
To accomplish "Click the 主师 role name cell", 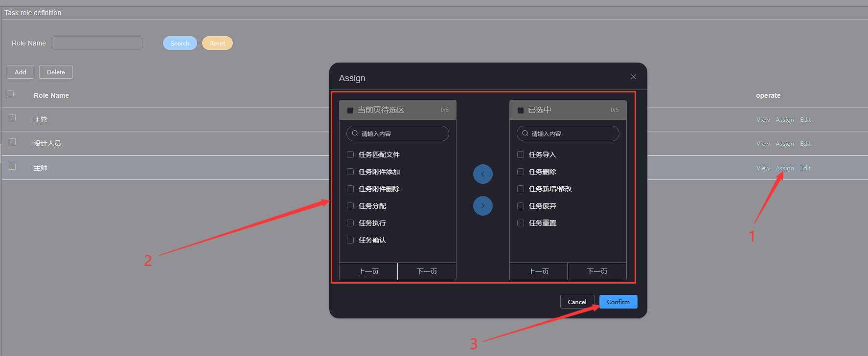I will pos(41,168).
